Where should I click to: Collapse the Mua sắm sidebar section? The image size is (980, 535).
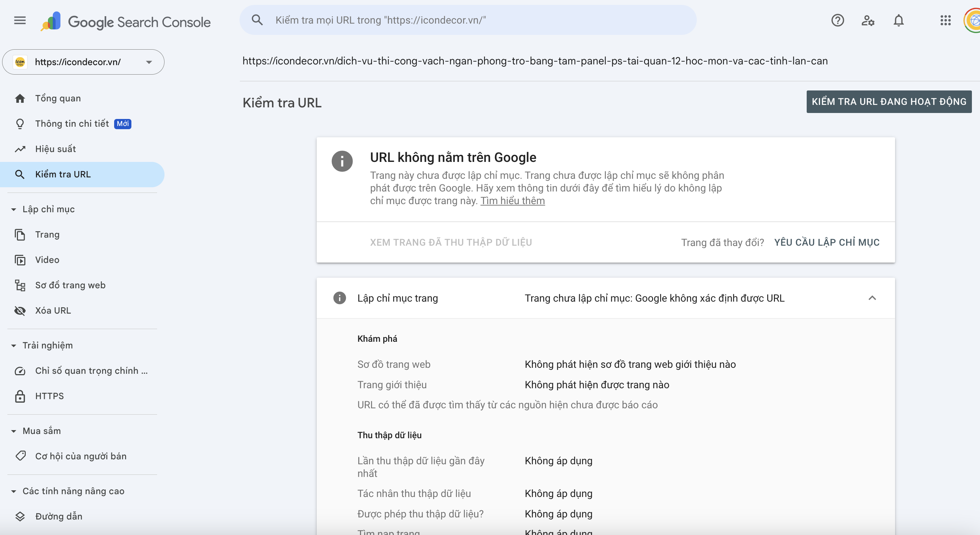pos(14,431)
